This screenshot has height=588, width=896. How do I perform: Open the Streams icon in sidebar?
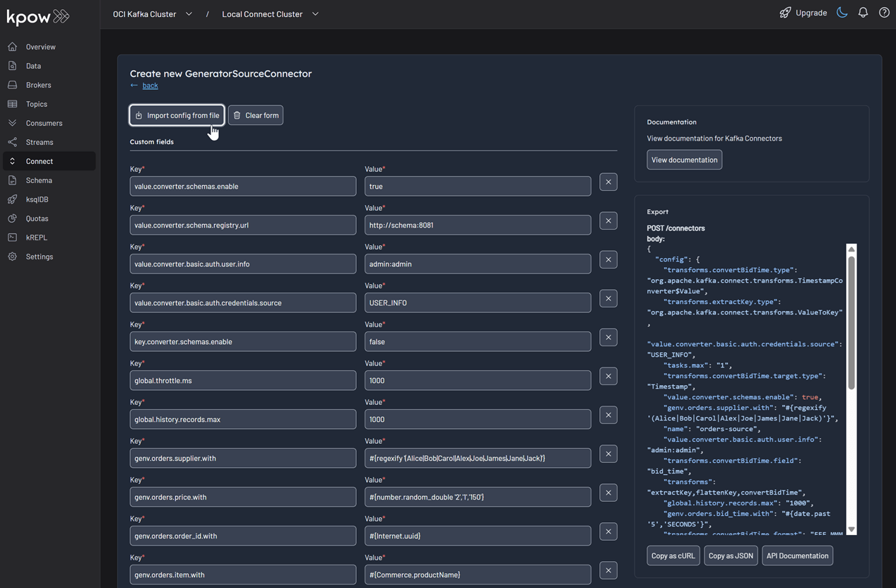click(x=12, y=142)
